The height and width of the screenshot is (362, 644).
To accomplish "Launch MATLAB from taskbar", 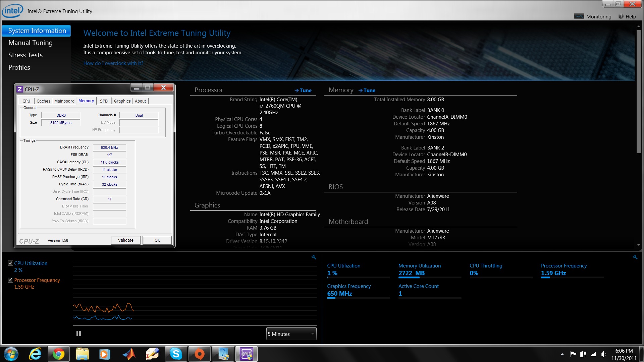I will 128,354.
